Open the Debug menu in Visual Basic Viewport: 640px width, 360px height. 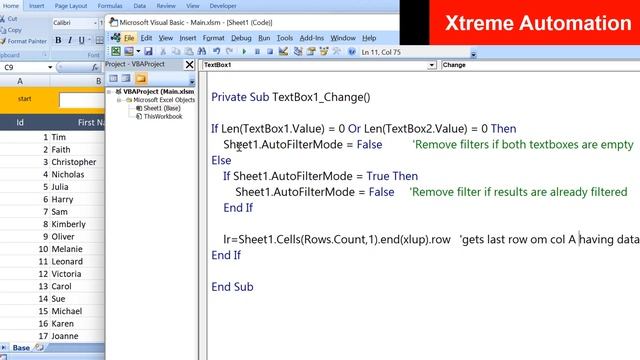pyautogui.click(x=241, y=38)
